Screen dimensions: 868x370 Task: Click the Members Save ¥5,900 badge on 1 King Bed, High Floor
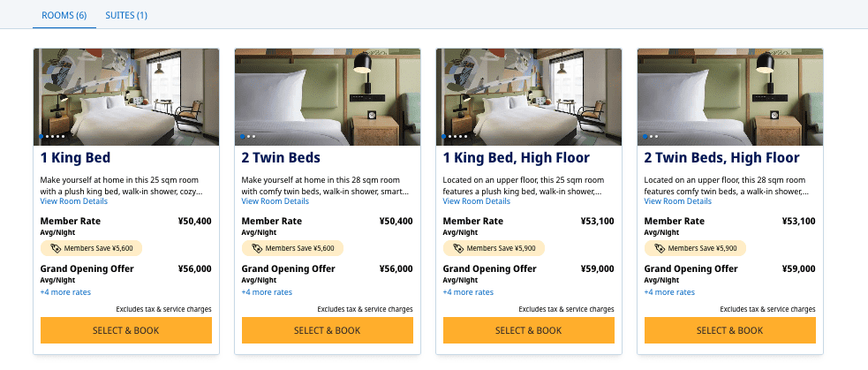[x=494, y=248]
